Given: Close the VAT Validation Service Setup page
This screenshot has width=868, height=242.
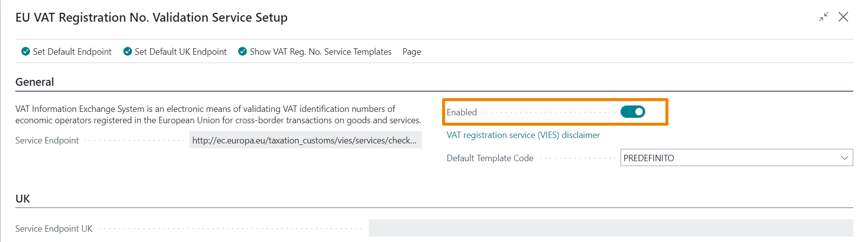Looking at the screenshot, I should pos(843,17).
